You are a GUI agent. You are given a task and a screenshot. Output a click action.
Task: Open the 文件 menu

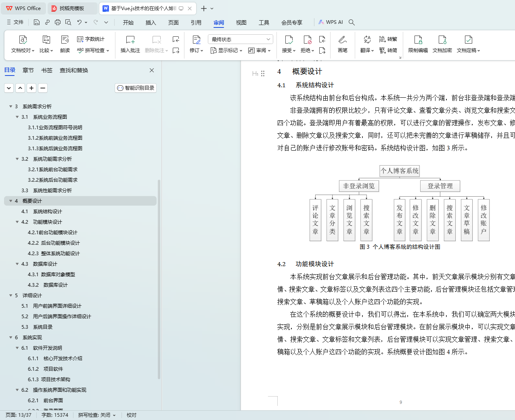pyautogui.click(x=15, y=22)
